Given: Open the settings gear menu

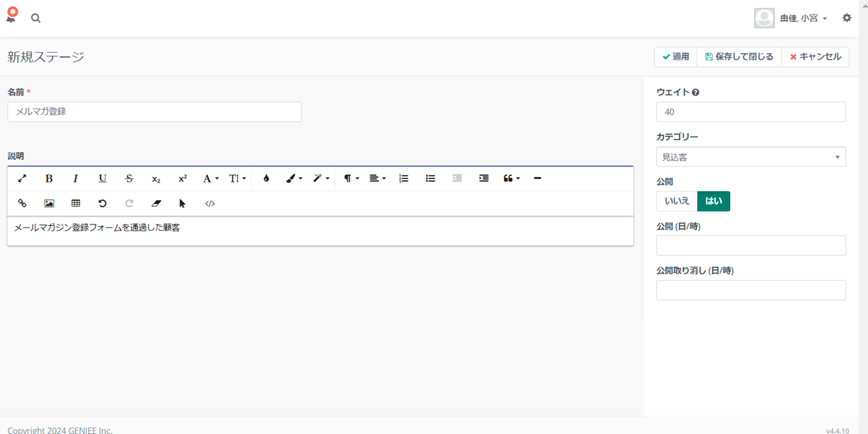Looking at the screenshot, I should pyautogui.click(x=847, y=18).
